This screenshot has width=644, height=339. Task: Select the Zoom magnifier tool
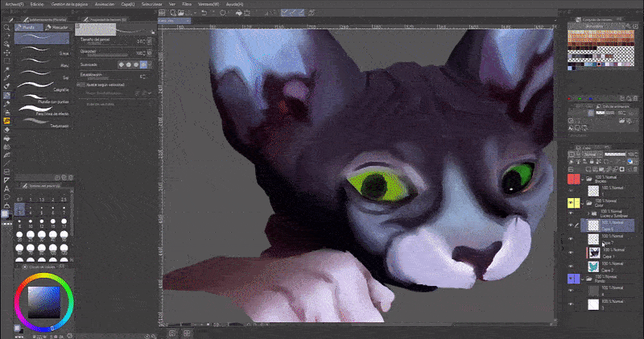coord(7,27)
